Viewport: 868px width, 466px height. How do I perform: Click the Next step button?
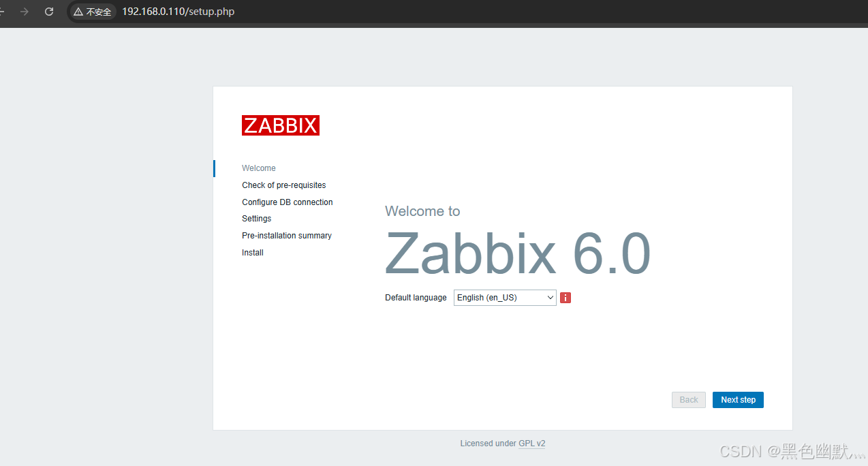coord(738,400)
